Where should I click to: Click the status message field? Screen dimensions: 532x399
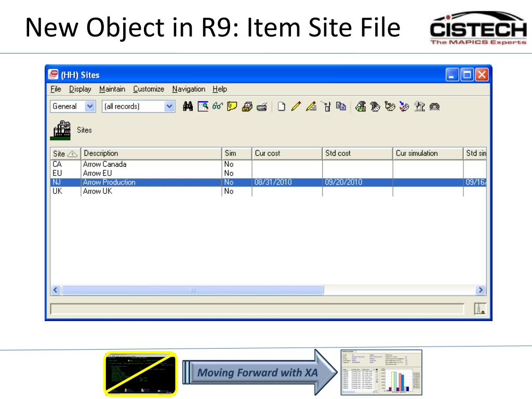257,309
